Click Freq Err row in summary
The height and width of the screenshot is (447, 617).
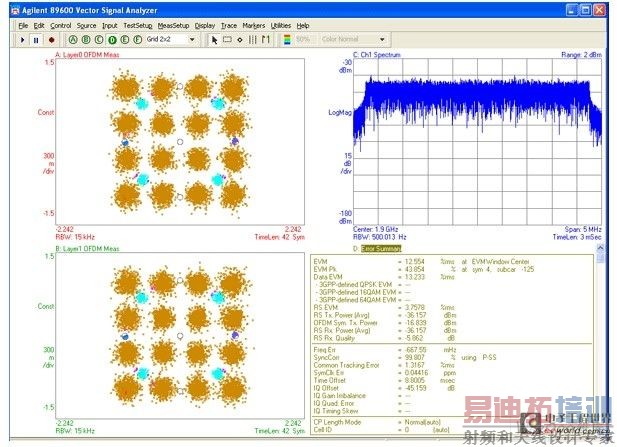[385, 350]
